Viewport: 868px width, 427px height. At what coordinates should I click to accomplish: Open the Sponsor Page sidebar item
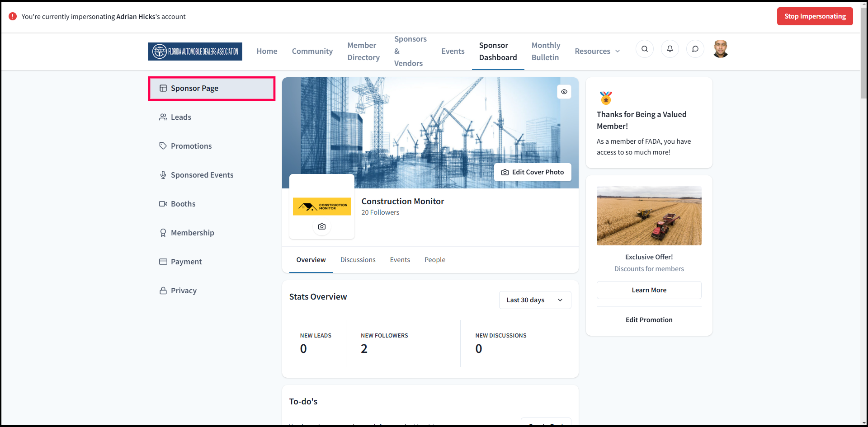pyautogui.click(x=212, y=89)
